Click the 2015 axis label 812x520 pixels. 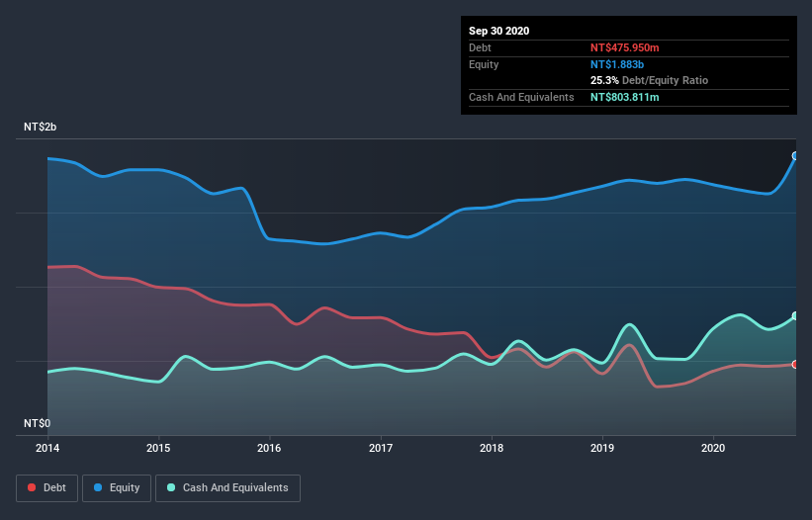tap(158, 448)
